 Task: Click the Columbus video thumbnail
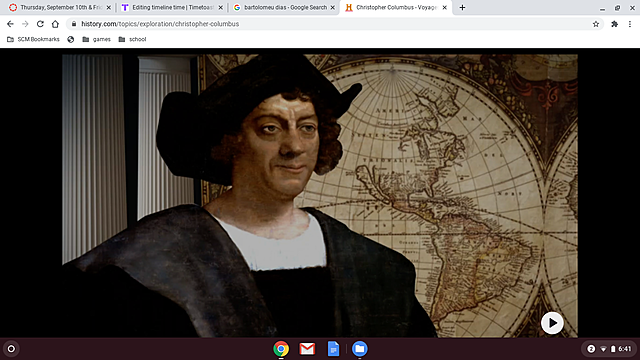click(320, 196)
